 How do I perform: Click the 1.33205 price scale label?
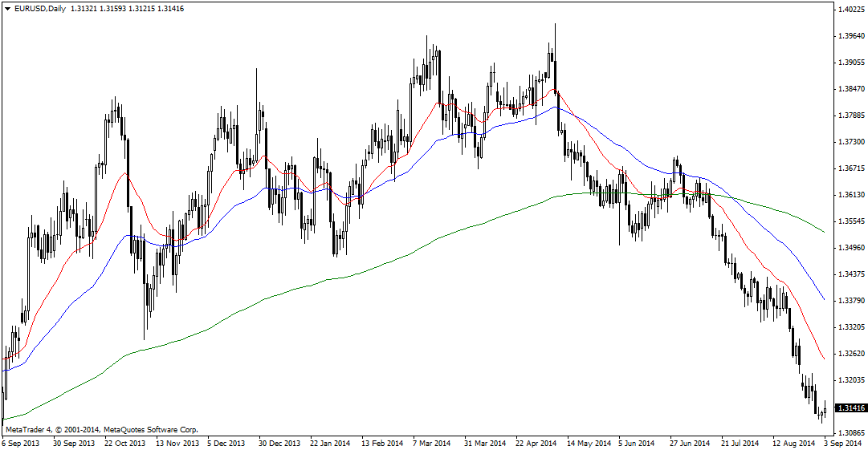851,327
